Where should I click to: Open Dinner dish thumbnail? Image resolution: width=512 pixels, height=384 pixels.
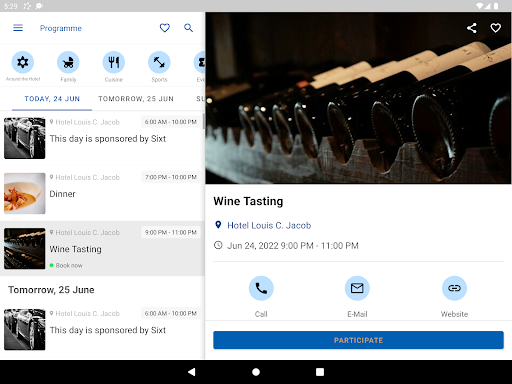[x=25, y=193]
